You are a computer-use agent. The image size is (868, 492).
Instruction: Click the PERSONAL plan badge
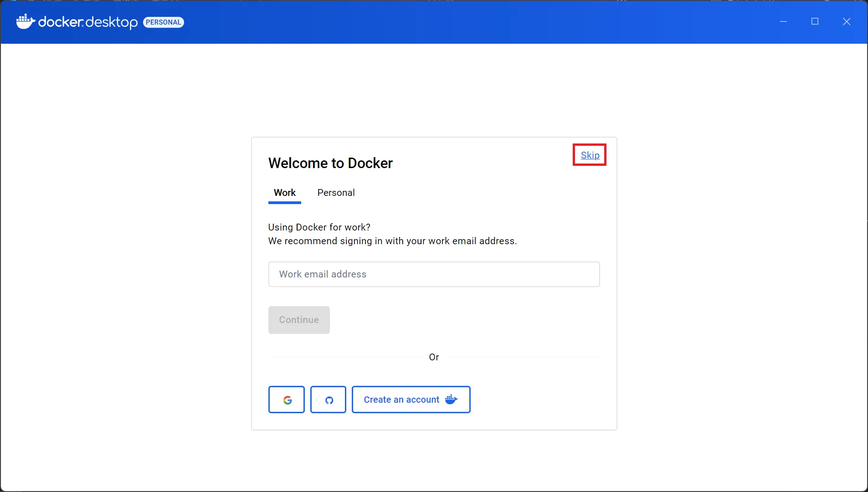(163, 22)
